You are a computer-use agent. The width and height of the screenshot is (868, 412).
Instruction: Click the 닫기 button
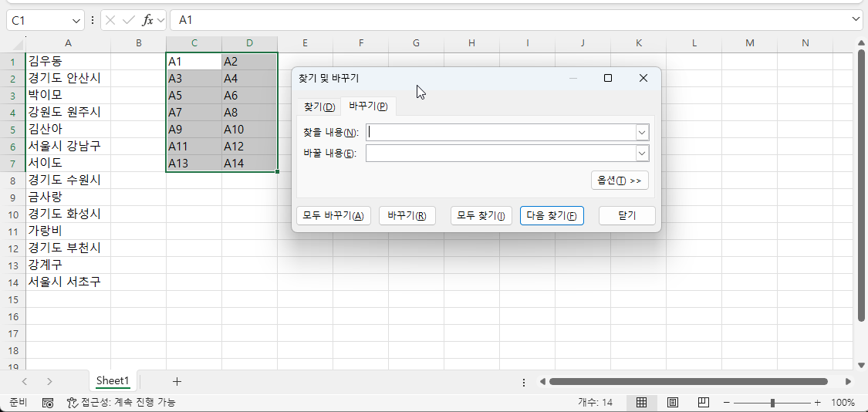coord(627,216)
